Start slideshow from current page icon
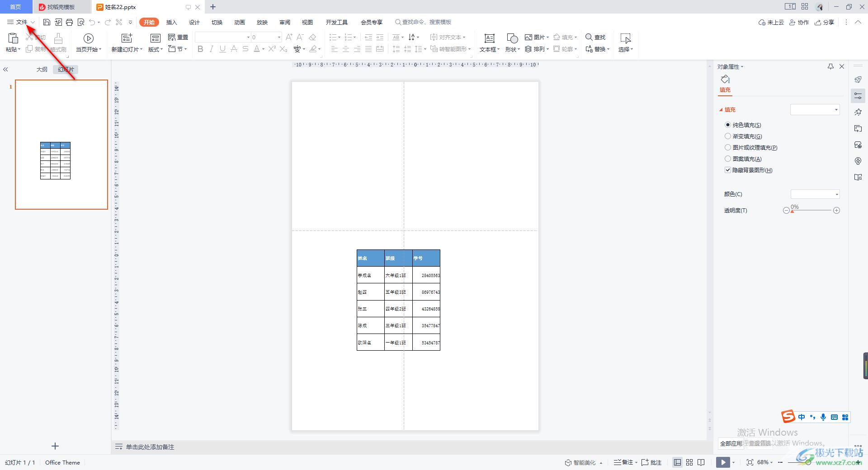Image resolution: width=868 pixels, height=470 pixels. (89, 38)
